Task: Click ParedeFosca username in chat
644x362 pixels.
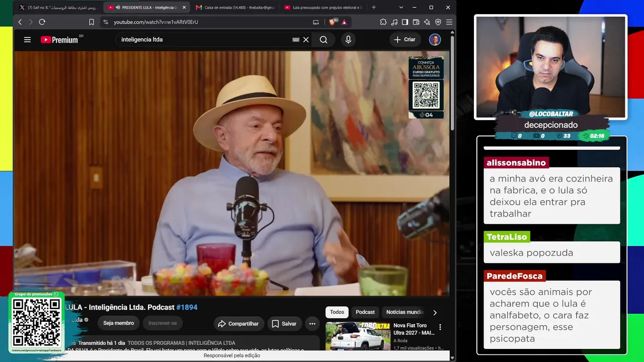Action: (x=515, y=276)
